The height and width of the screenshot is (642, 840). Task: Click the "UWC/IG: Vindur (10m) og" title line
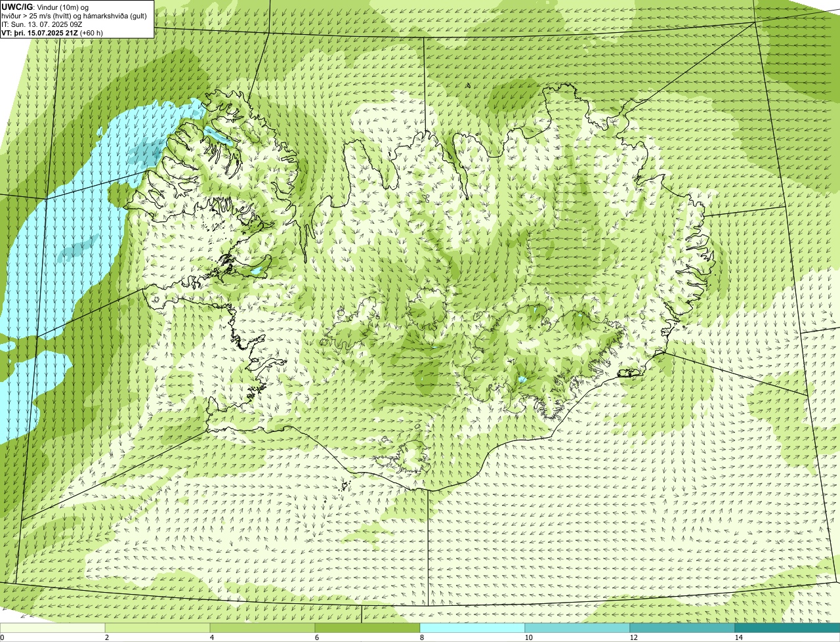point(45,7)
